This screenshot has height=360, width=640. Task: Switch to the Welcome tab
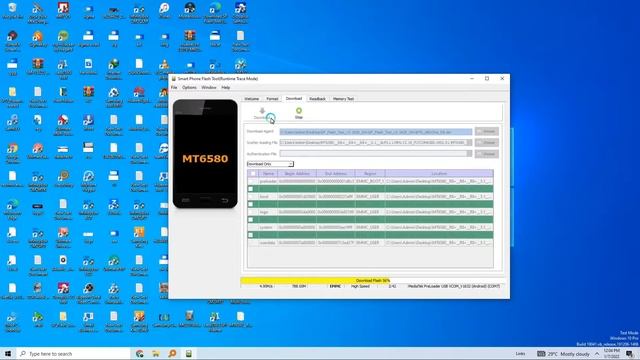pos(252,99)
